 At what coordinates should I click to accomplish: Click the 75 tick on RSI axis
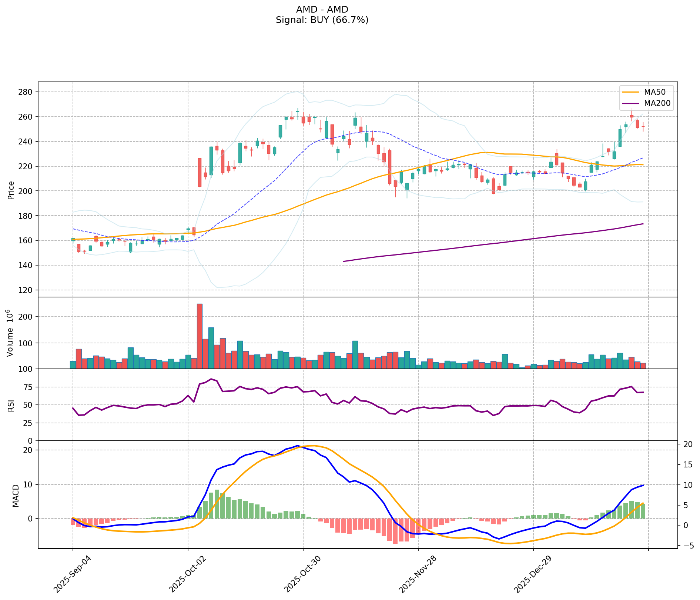(29, 387)
